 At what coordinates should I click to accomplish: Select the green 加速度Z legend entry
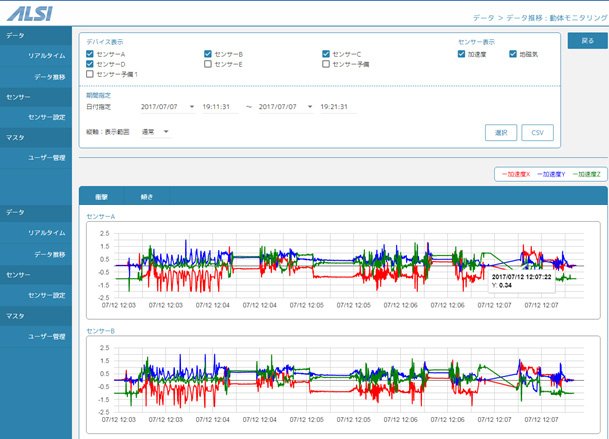pos(586,174)
